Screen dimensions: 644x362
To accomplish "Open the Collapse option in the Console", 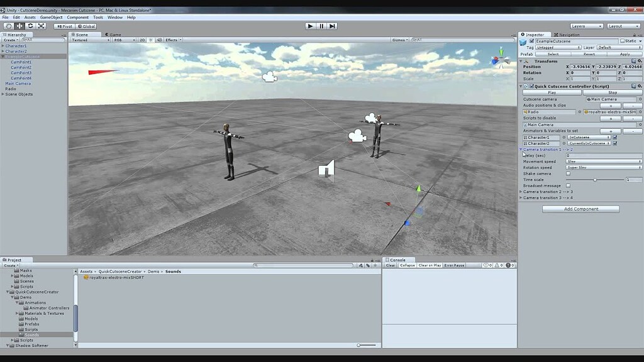I will coord(407,265).
